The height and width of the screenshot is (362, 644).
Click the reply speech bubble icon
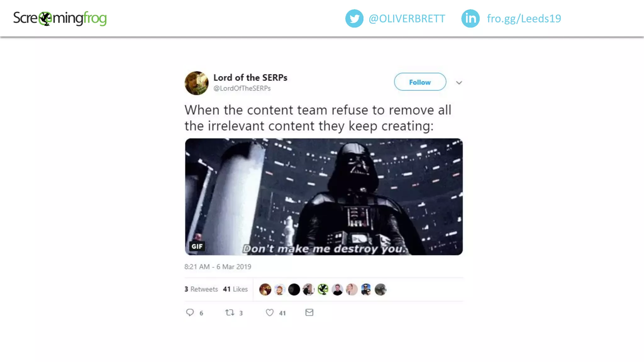pyautogui.click(x=190, y=312)
